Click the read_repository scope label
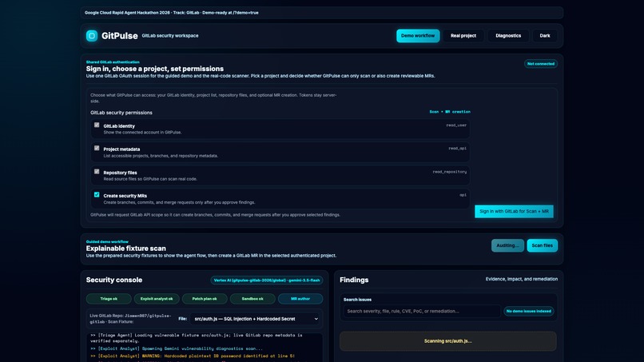The image size is (644, 362). (449, 172)
